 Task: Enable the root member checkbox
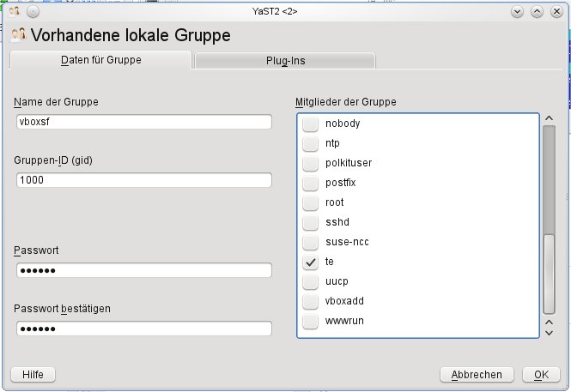[x=310, y=202]
